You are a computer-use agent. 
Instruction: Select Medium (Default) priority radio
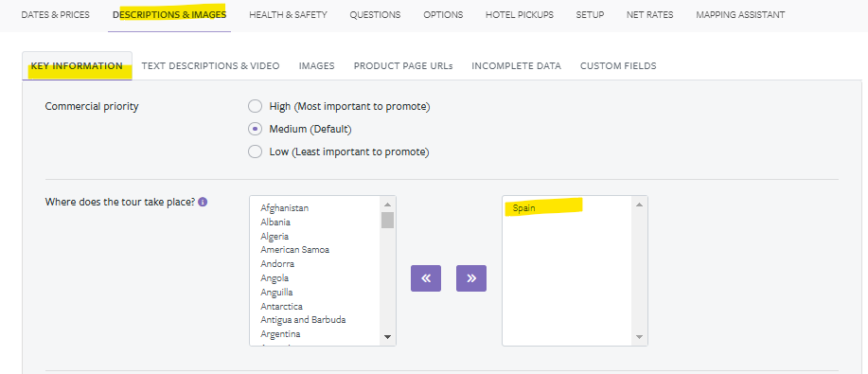[255, 129]
